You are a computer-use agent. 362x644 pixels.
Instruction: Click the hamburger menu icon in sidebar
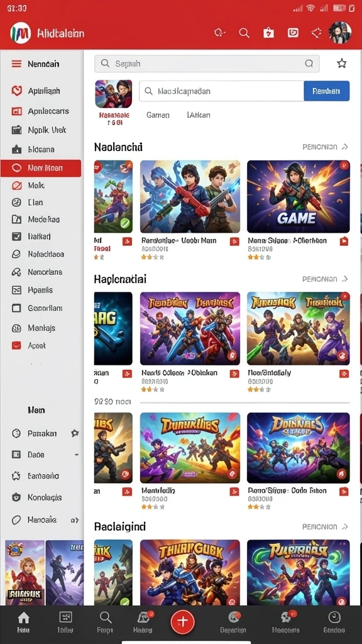click(16, 64)
